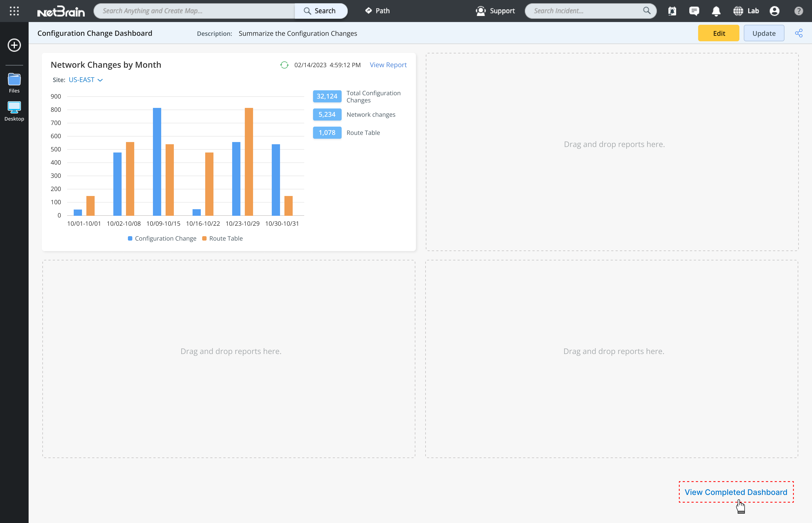
Task: Expand the US-EAST site dropdown
Action: (x=85, y=80)
